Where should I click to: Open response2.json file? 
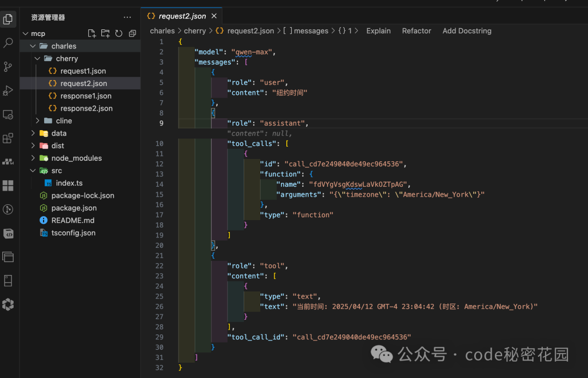click(x=80, y=108)
